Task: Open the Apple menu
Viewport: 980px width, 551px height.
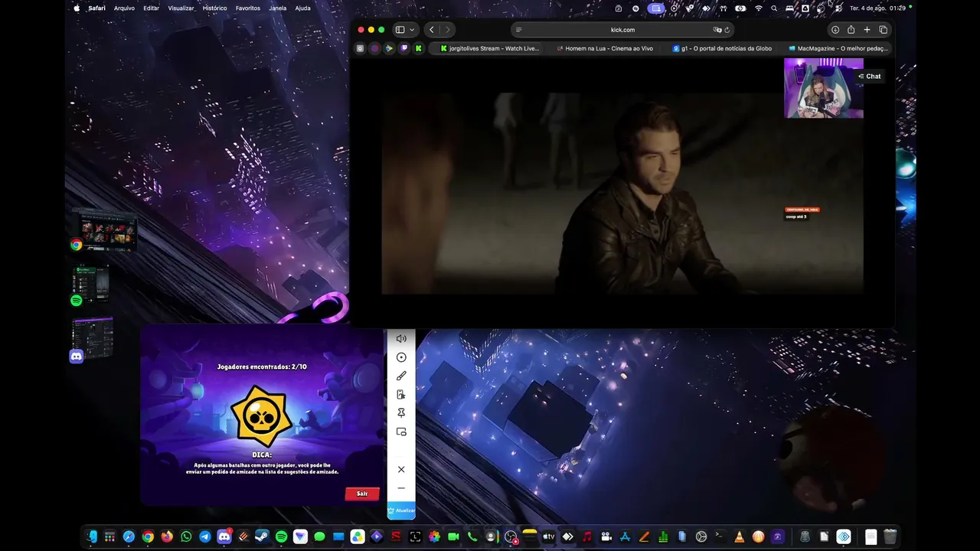Action: click(x=77, y=8)
